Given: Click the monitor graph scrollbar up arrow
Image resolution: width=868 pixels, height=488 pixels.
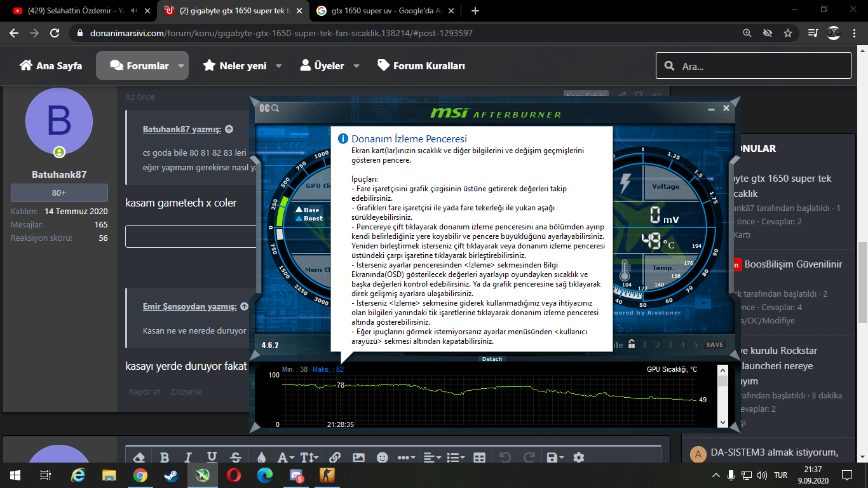Looking at the screenshot, I should point(722,370).
